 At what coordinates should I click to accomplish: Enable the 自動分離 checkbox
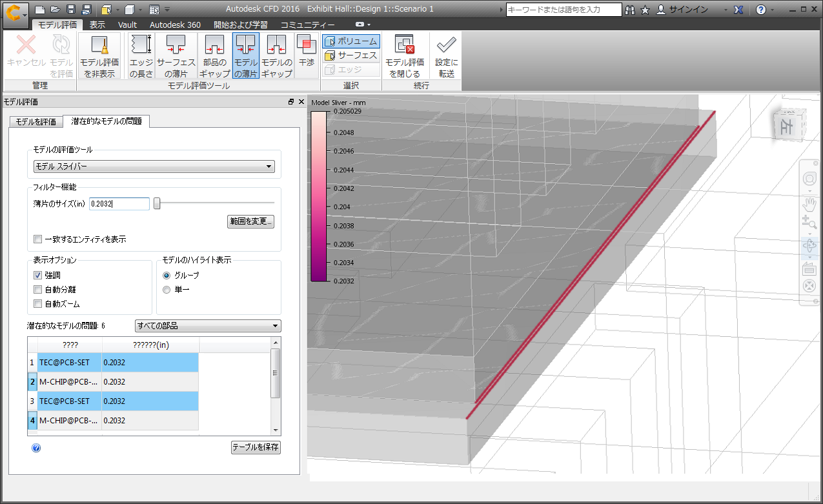(x=37, y=290)
